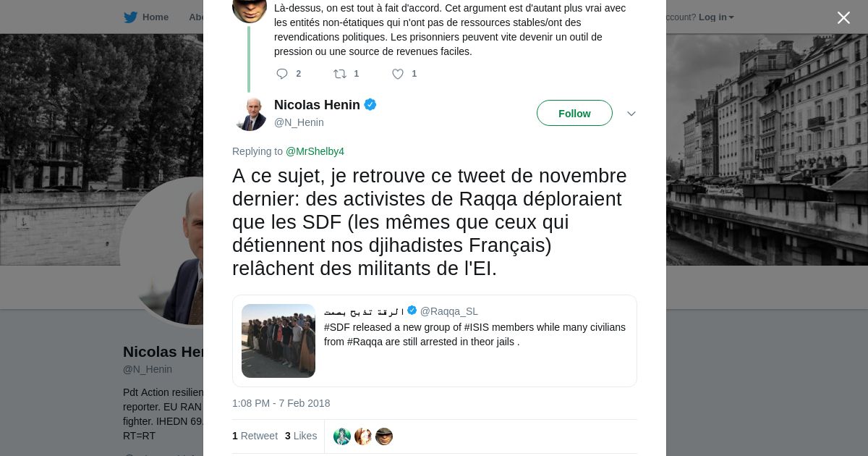Follow Nicolas Henin

coord(574,114)
